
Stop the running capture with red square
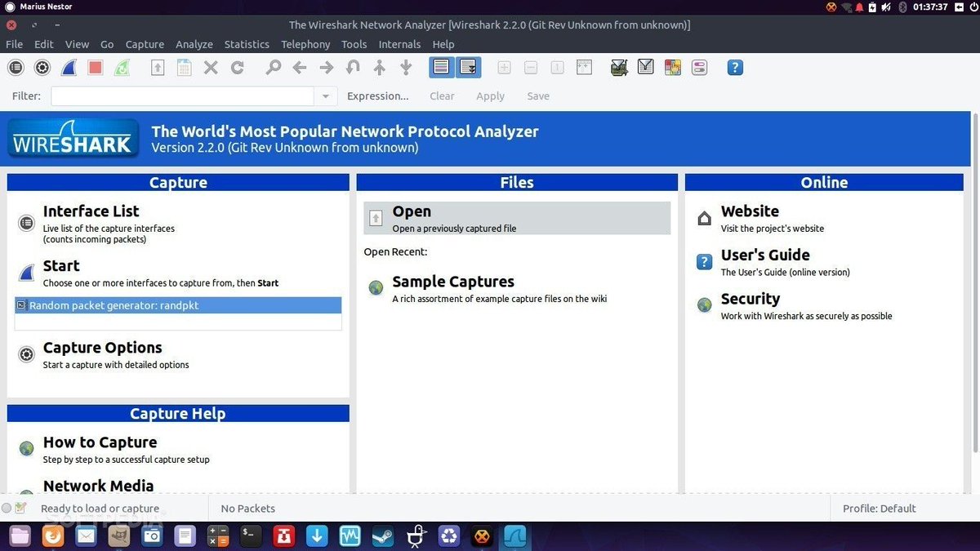point(96,68)
